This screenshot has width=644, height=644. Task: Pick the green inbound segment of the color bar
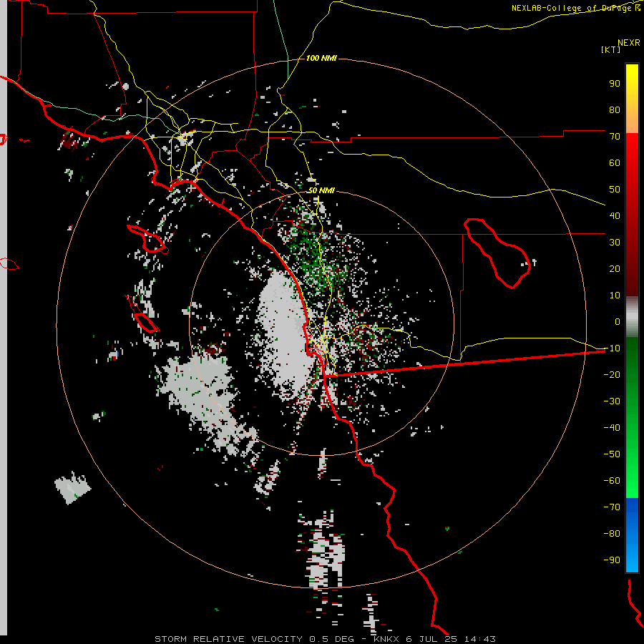point(632,417)
